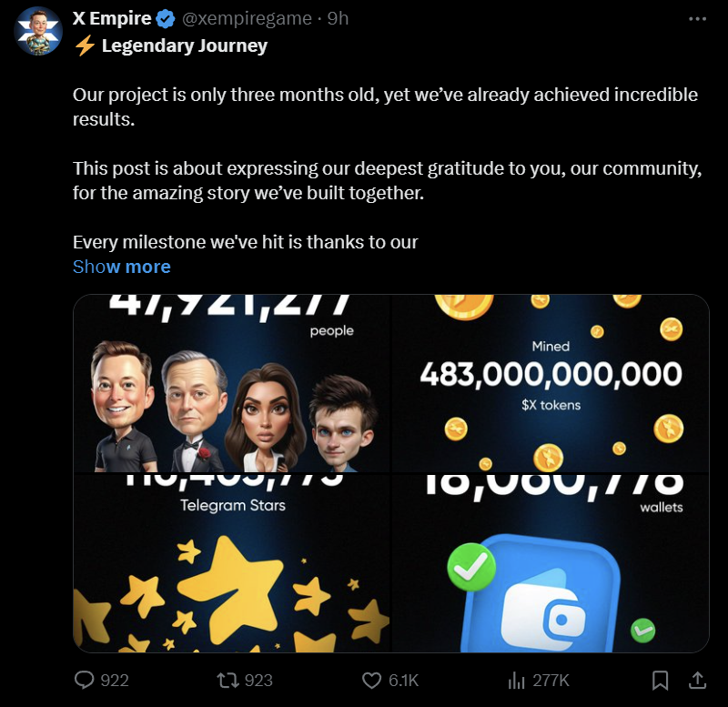
Task: Expand the post with Show more
Action: pyautogui.click(x=122, y=267)
